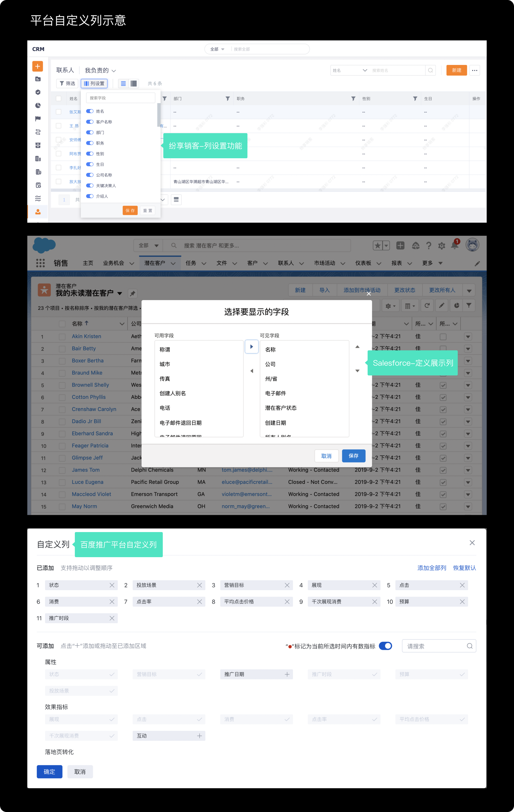
Task: Toggle the 客户名称 column switch
Action: [x=90, y=122]
